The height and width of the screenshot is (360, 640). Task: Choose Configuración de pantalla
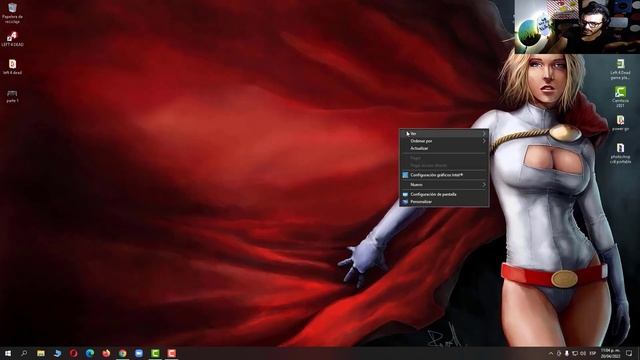(444, 194)
